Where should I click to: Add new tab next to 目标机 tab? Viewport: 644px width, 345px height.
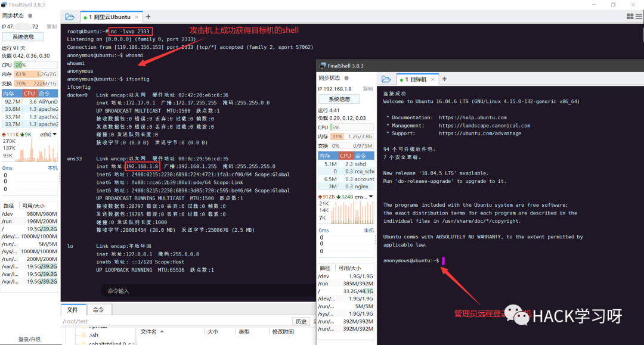444,79
